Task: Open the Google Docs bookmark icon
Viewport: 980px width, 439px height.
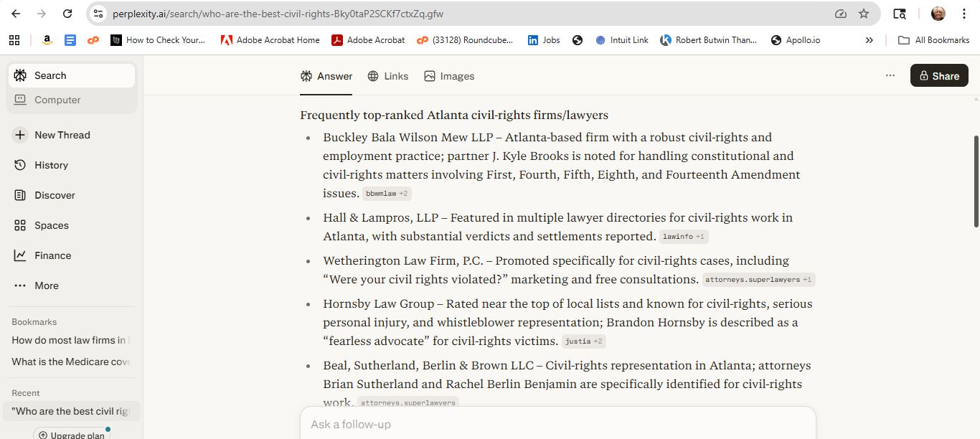Action: click(x=70, y=40)
